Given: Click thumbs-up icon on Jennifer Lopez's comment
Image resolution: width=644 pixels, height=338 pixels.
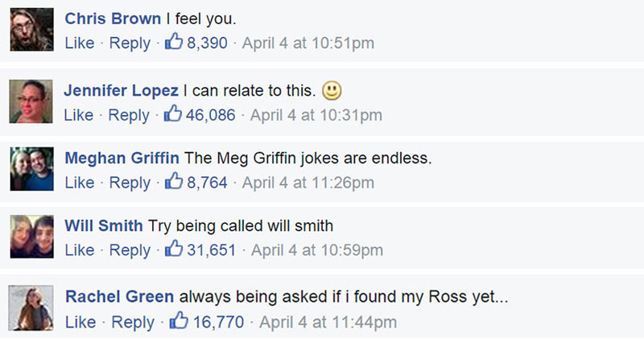Looking at the screenshot, I should pos(174,114).
